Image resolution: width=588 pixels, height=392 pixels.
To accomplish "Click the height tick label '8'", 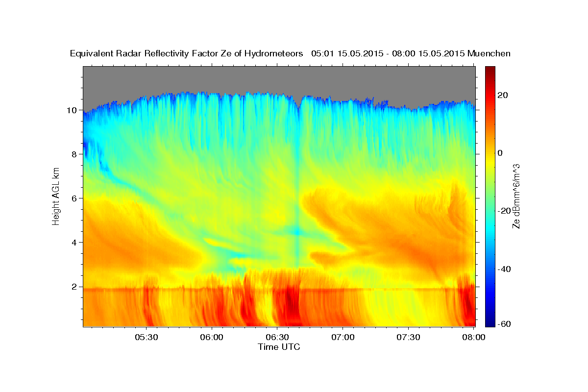I will (75, 154).
